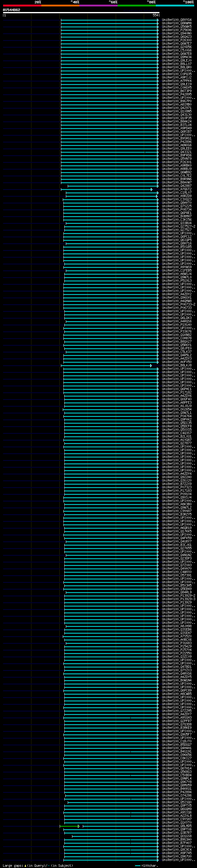
Task: Select hit label UniRef100_Q42887
Action: (176, 186)
